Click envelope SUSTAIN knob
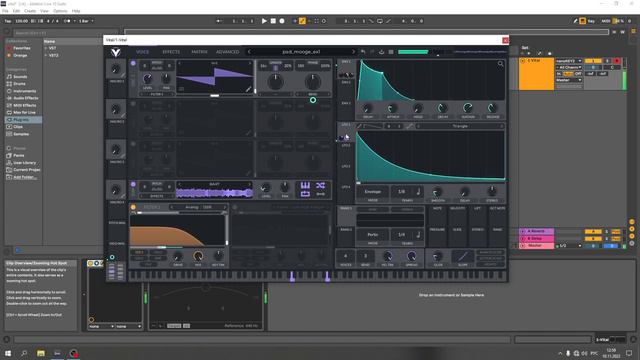The width and height of the screenshot is (640, 360). pos(468,108)
